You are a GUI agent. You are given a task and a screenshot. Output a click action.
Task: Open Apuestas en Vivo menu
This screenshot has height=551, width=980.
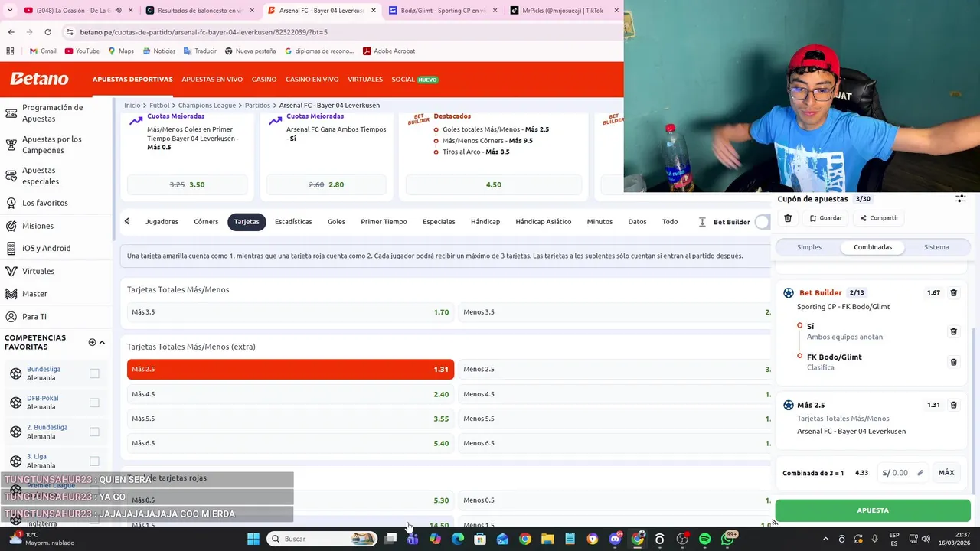click(212, 80)
